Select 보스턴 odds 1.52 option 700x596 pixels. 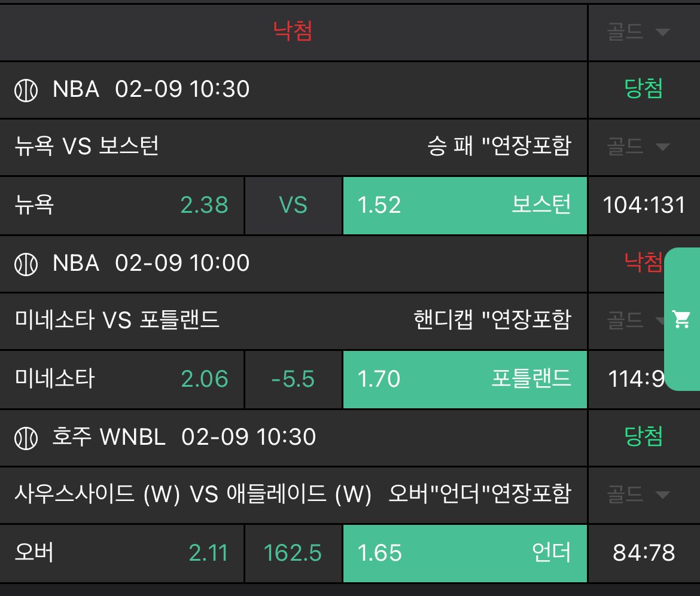pyautogui.click(x=464, y=206)
